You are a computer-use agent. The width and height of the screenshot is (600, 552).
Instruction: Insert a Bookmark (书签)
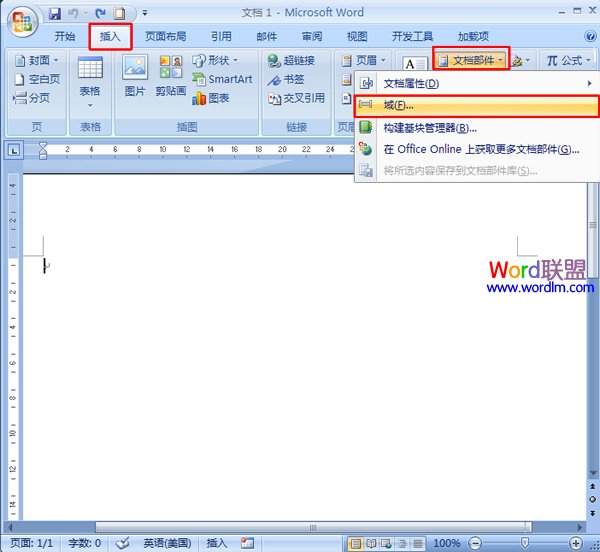(x=285, y=80)
